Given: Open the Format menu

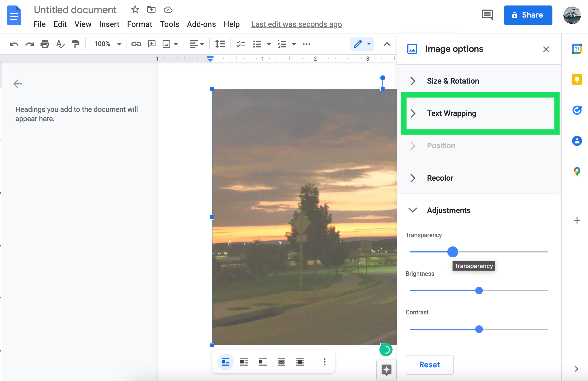Looking at the screenshot, I should point(140,24).
